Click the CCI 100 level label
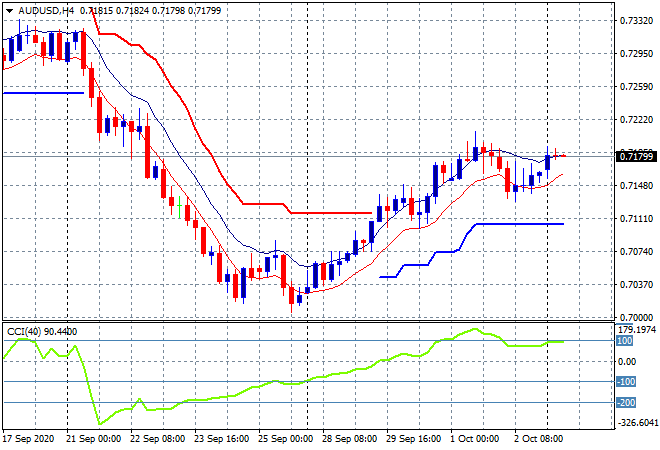Screen dimensions: 660x450 (625, 341)
